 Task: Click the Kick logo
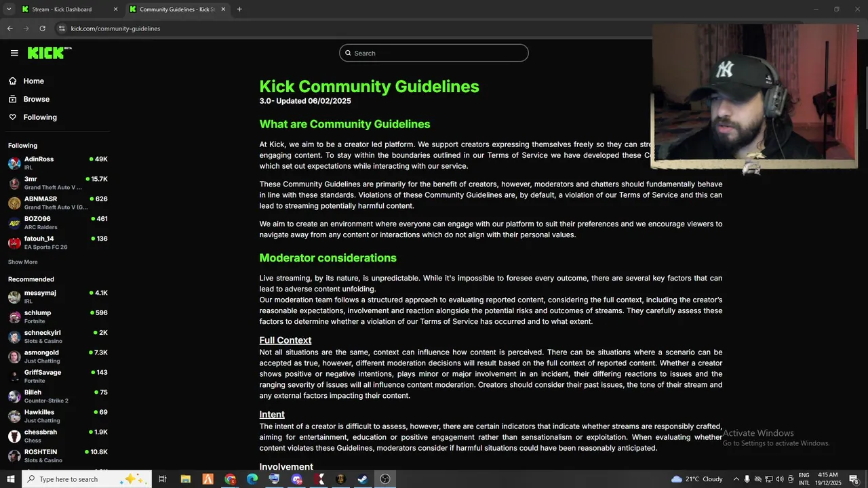point(50,53)
